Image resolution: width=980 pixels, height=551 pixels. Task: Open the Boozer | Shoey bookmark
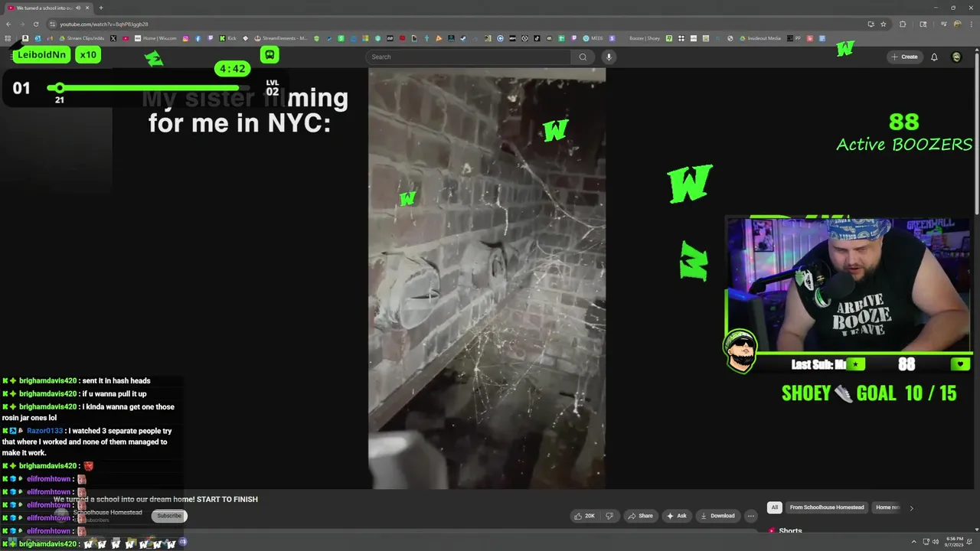coord(645,38)
